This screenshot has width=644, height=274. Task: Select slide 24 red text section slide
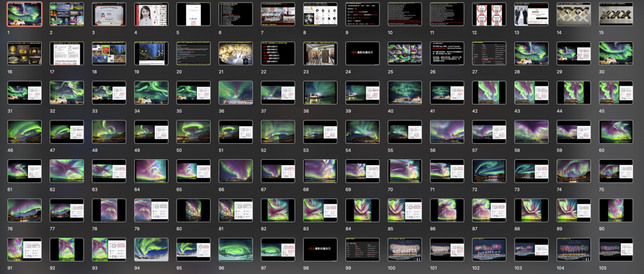tap(363, 54)
